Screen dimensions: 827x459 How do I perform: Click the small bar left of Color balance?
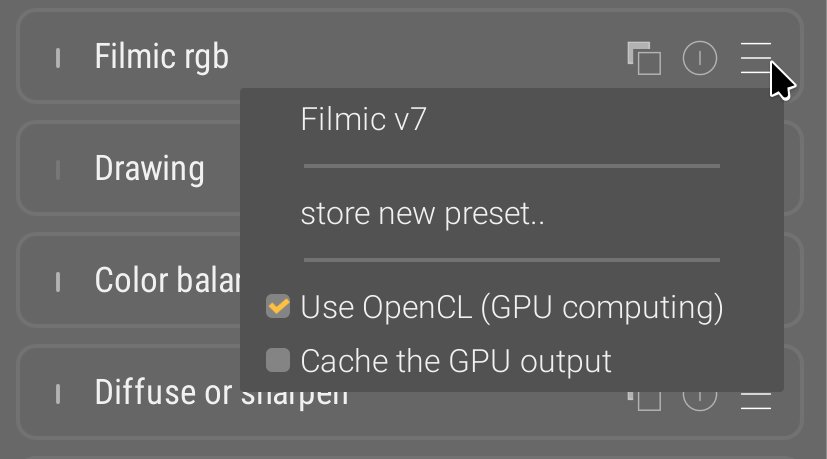(58, 281)
